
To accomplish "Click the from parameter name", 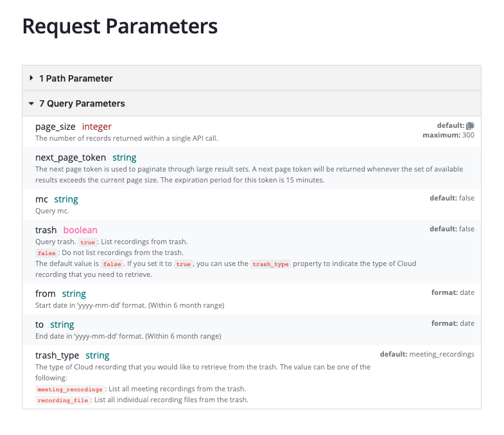I will click(x=46, y=294).
